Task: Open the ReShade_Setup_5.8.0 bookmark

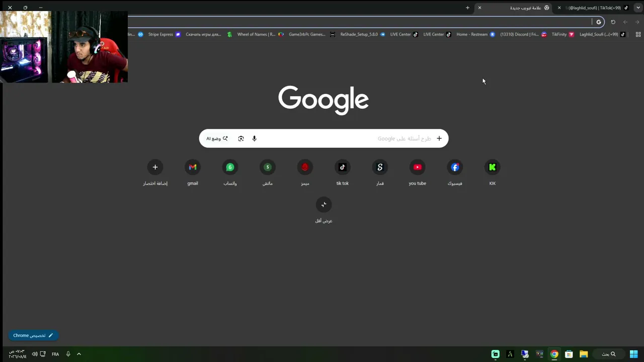Action: click(x=363, y=35)
